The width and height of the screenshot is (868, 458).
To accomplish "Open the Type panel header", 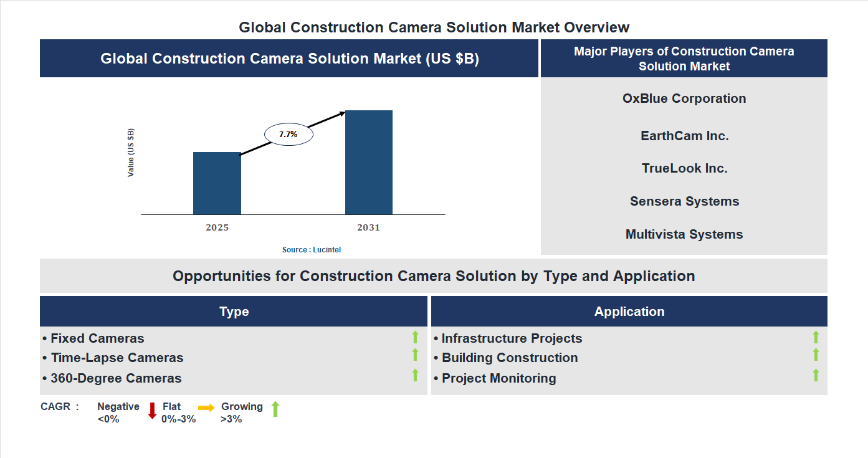I will [x=234, y=311].
